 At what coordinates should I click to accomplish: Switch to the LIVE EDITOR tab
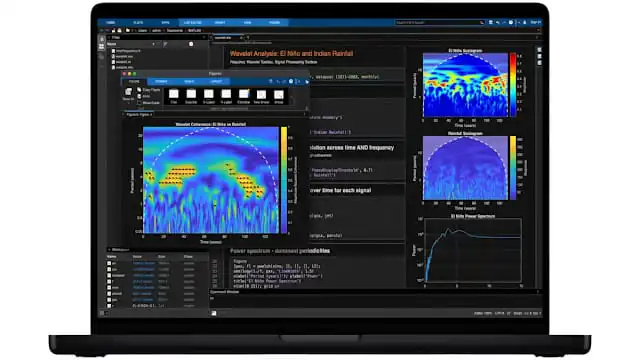click(x=193, y=22)
